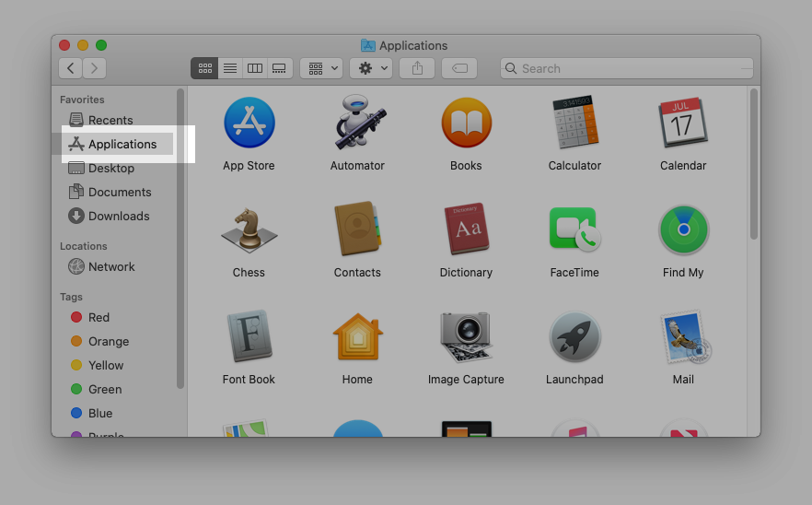Viewport: 812px width, 505px height.
Task: Click the Mail stamp icon
Action: point(685,336)
